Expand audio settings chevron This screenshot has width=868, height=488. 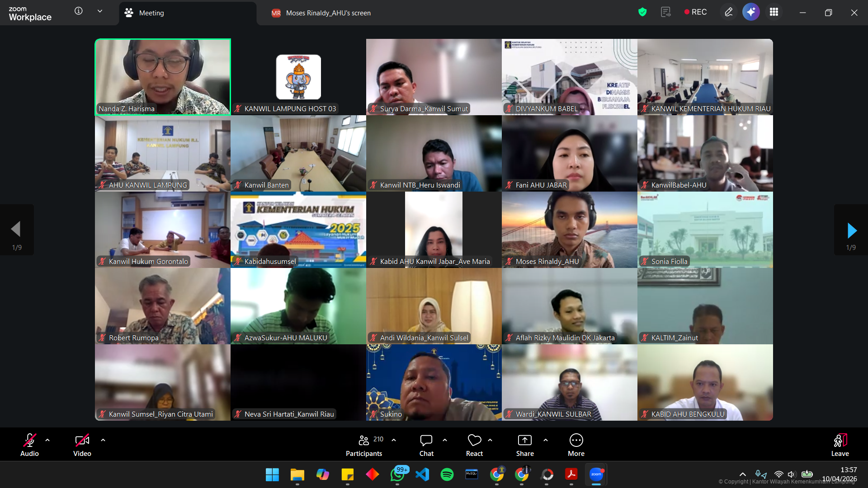(47, 440)
